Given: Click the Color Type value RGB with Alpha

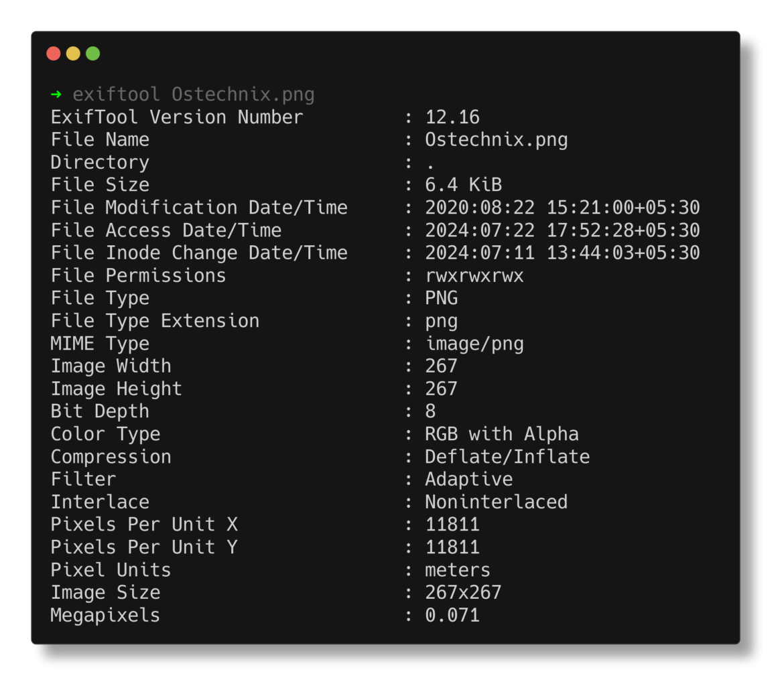Looking at the screenshot, I should tap(503, 433).
